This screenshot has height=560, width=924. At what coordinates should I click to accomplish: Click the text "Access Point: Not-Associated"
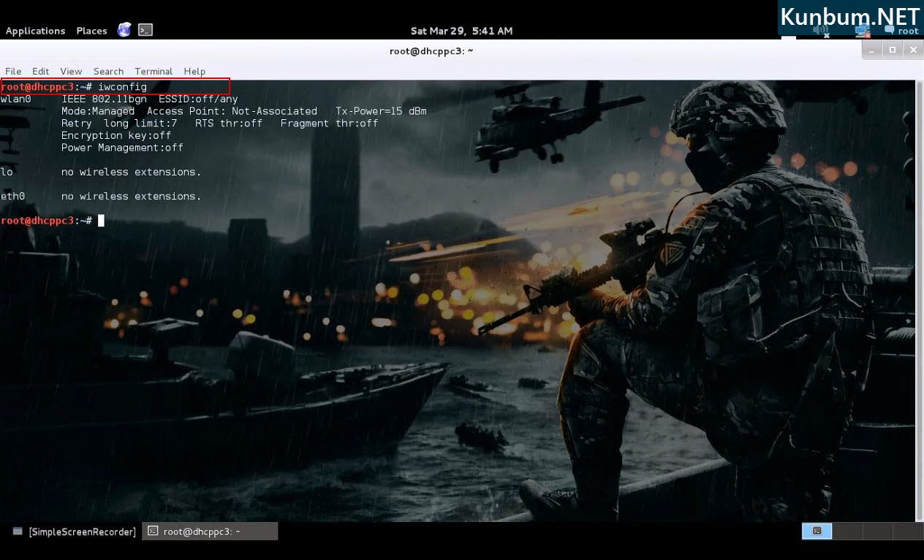coord(232,111)
